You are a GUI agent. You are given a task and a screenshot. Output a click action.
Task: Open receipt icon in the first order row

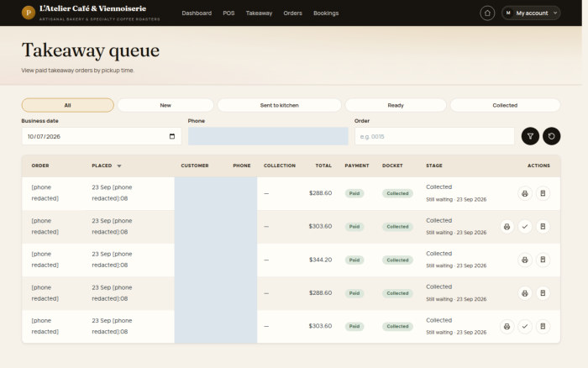tap(543, 193)
